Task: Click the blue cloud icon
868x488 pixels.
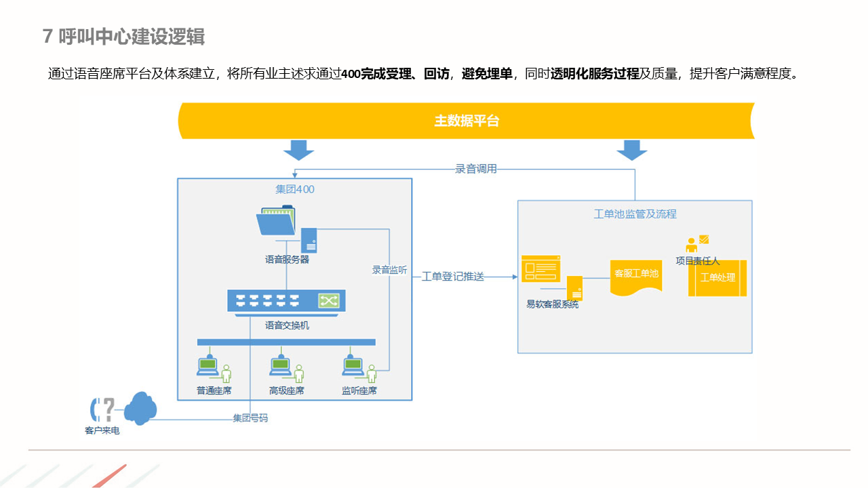Action: coord(140,408)
